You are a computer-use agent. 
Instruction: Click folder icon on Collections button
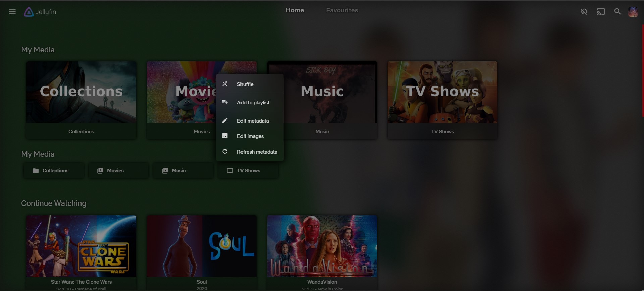coord(36,171)
